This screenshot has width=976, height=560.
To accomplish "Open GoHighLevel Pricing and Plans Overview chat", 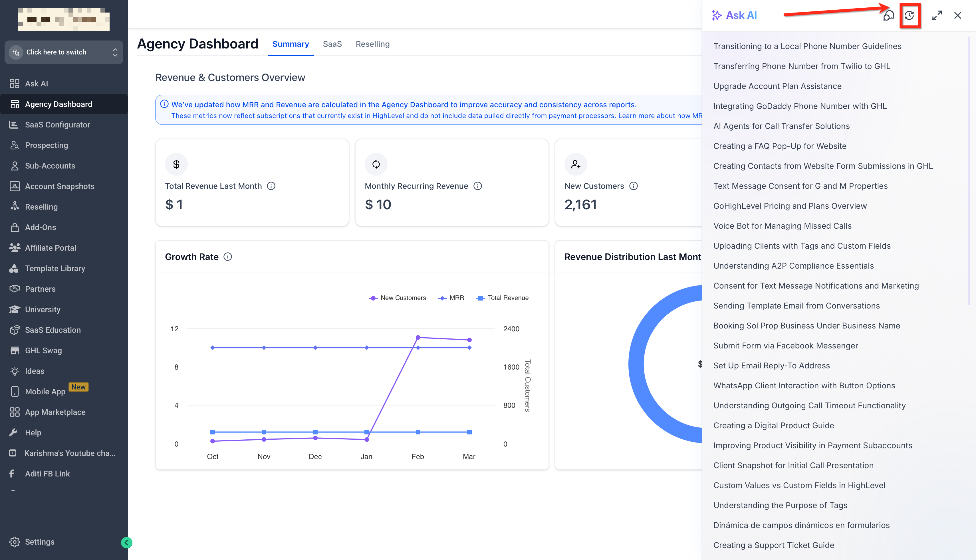I will coord(790,206).
